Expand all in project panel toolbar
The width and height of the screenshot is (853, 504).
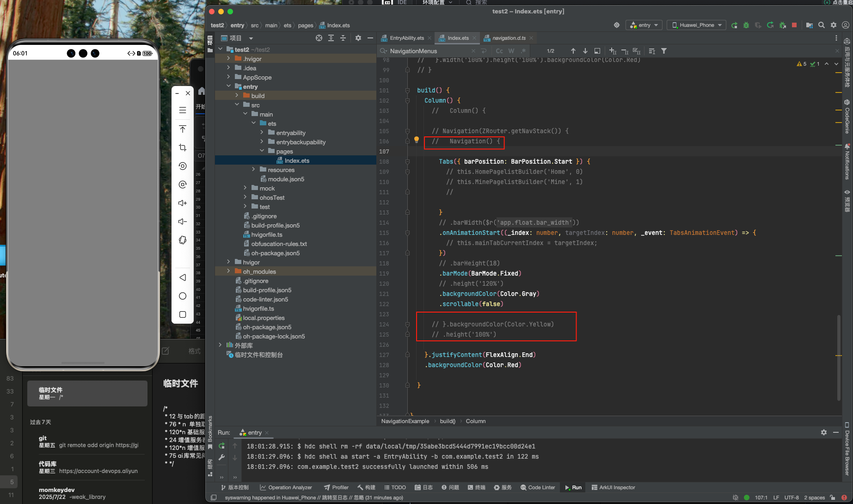(331, 38)
